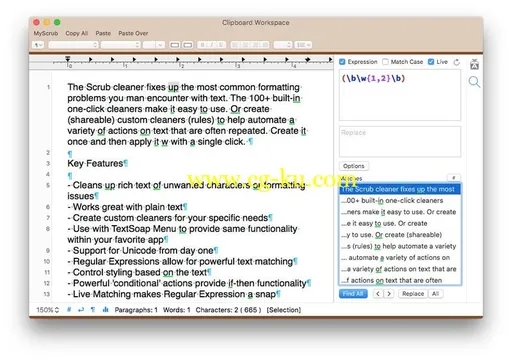Select match '...e it easy to use. Or create'
The height and width of the screenshot is (360, 512).
pyautogui.click(x=400, y=223)
